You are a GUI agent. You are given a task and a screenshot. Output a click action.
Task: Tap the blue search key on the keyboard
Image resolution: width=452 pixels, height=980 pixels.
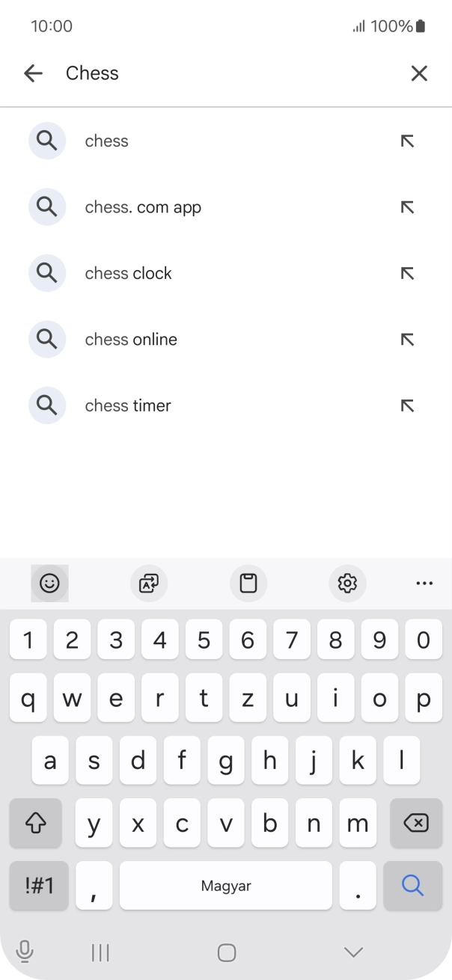pyautogui.click(x=412, y=885)
